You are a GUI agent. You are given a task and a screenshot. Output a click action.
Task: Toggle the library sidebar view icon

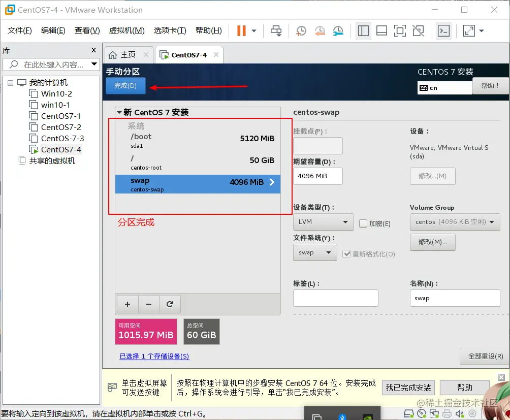(363, 31)
